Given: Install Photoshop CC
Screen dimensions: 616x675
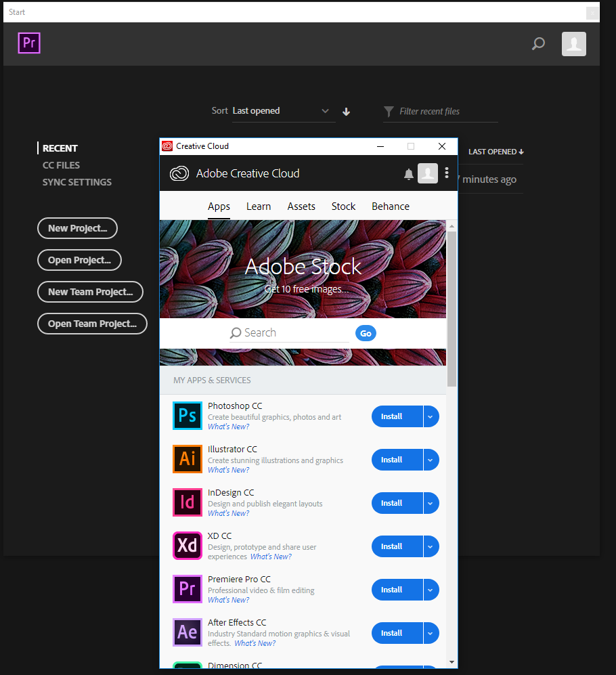Looking at the screenshot, I should pyautogui.click(x=397, y=416).
